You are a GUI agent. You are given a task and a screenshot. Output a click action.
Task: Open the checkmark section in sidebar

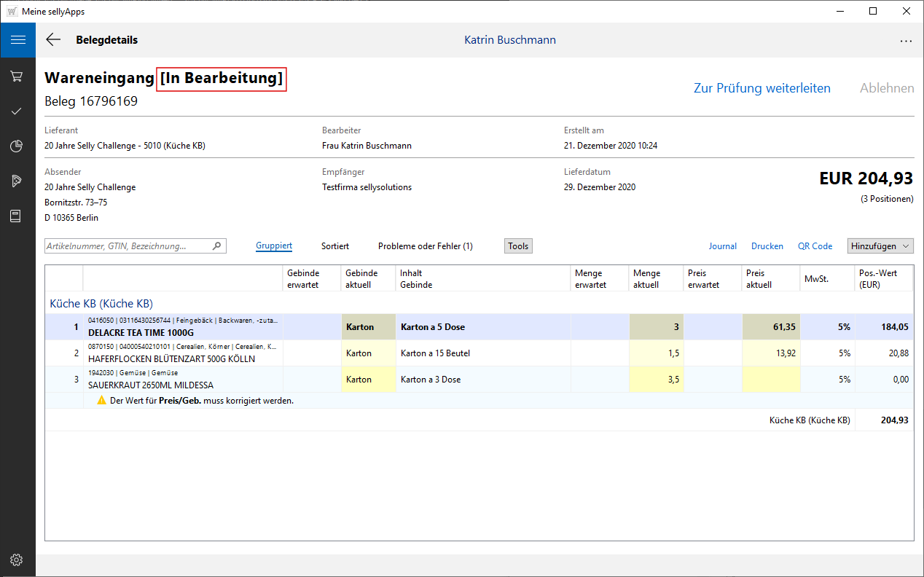(17, 111)
